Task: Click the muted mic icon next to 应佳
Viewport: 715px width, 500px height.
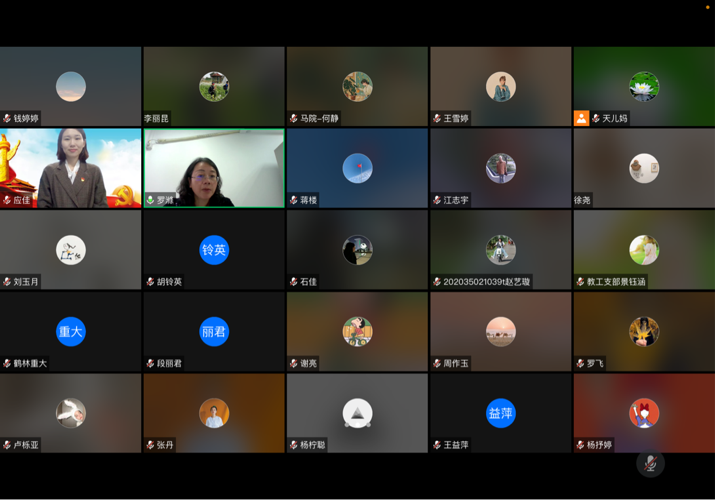Action: (7, 200)
